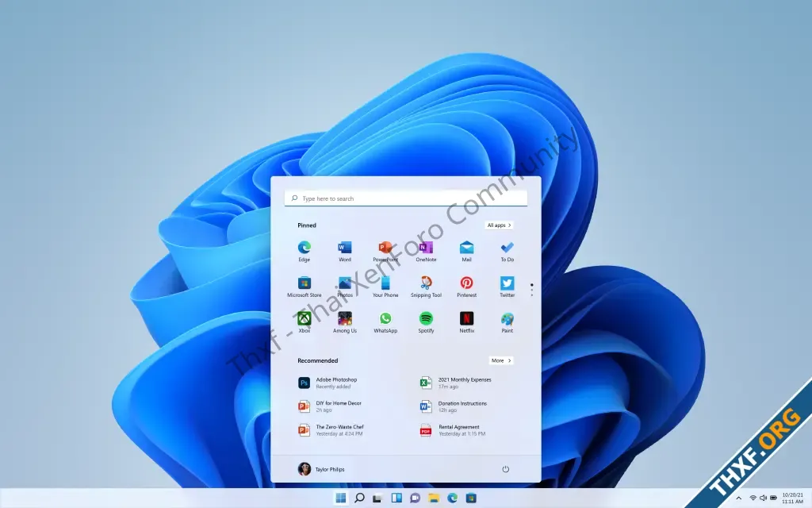Image resolution: width=812 pixels, height=508 pixels.
Task: Click the Wi-Fi network tray icon
Action: coord(753,498)
